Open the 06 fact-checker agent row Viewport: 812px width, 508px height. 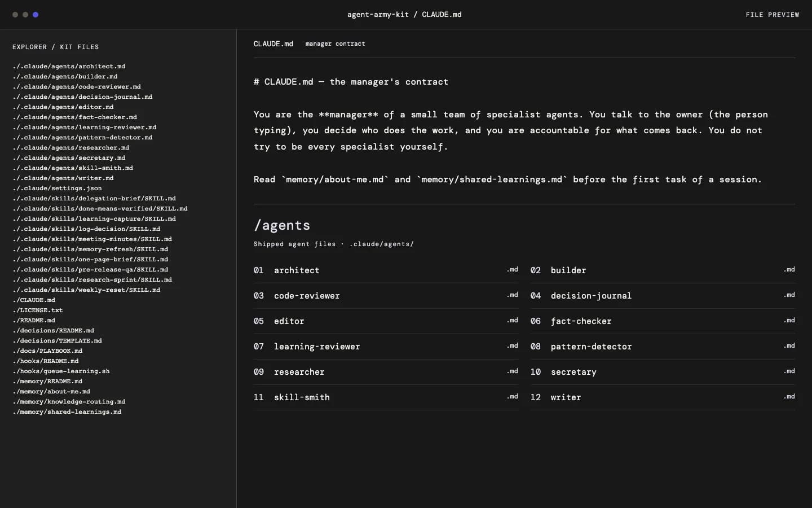(663, 321)
